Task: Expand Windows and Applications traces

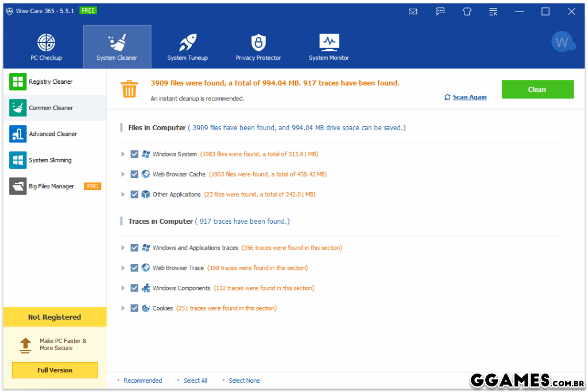Action: pos(123,248)
